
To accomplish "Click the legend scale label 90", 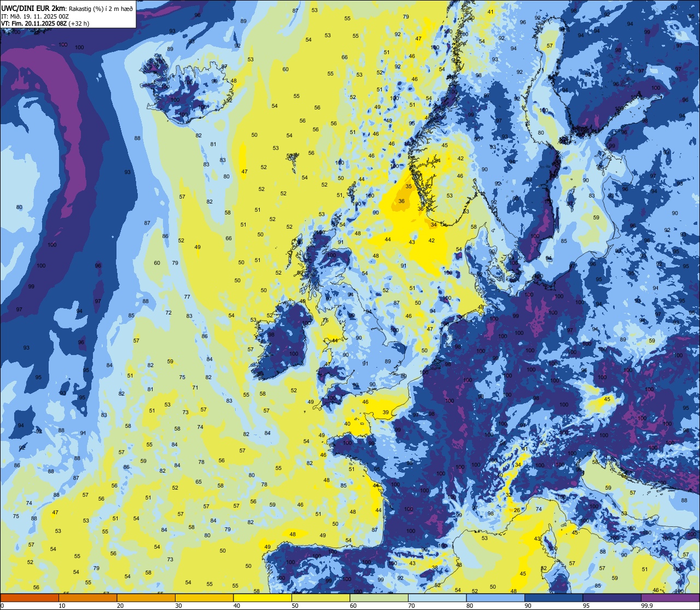I will [528, 606].
